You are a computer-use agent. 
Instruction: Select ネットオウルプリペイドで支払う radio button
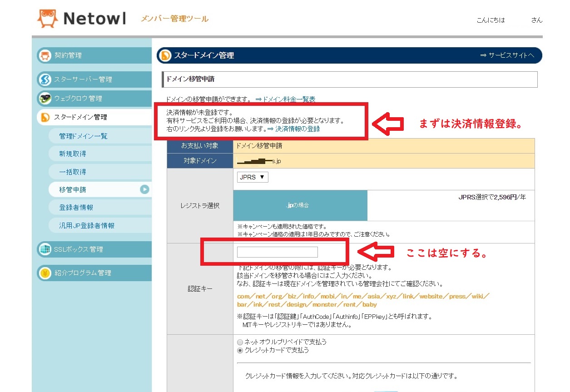tap(240, 342)
